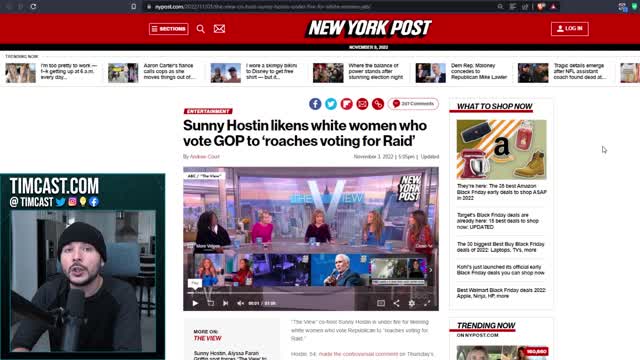Open video share options

pyautogui.click(x=396, y=303)
